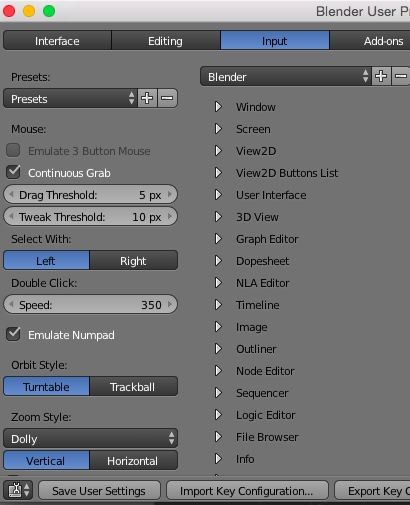Expand View2D Buttons List keymap
The image size is (410, 505).
pyautogui.click(x=218, y=173)
